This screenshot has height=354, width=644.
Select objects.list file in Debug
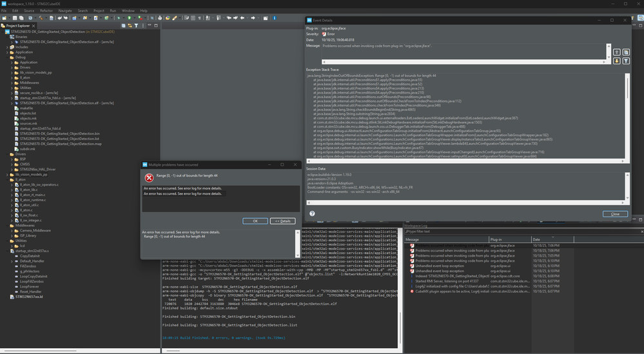click(x=28, y=113)
